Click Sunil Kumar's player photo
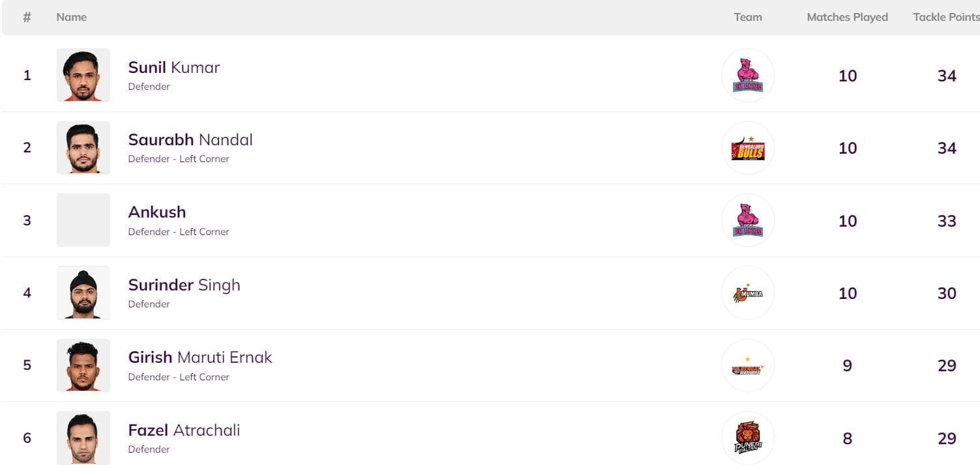Image resolution: width=980 pixels, height=465 pixels. click(x=83, y=75)
